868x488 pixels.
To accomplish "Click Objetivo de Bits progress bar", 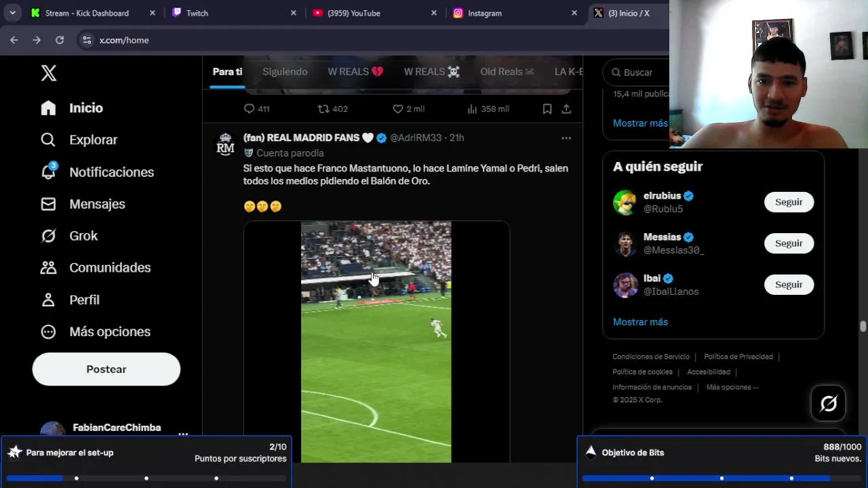I will click(x=722, y=479).
